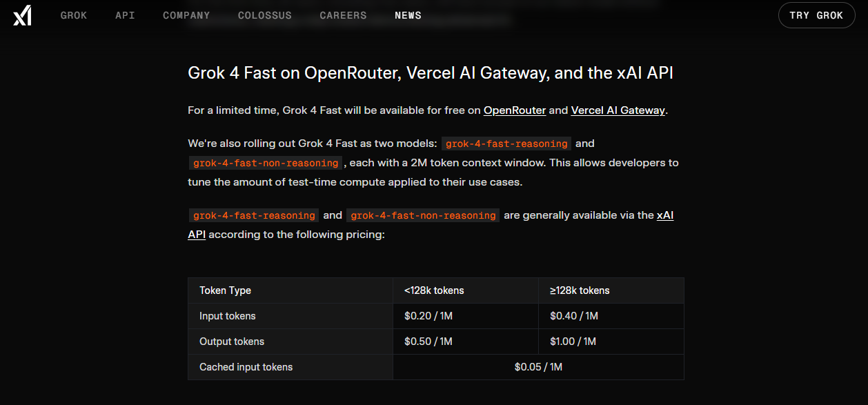Image resolution: width=868 pixels, height=405 pixels.
Task: Select the $0.20 / 1M input price cell
Action: (466, 316)
